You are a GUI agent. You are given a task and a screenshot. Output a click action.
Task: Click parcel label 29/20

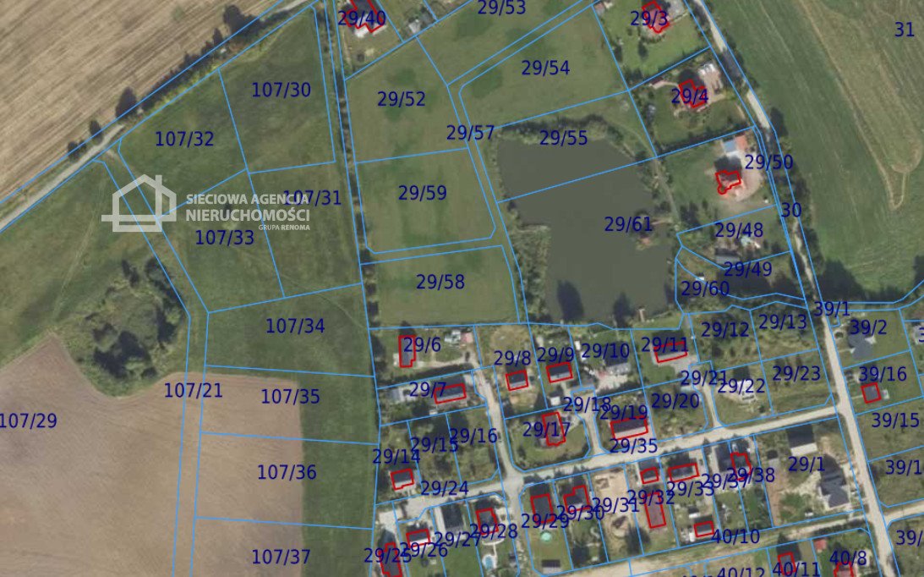675,402
